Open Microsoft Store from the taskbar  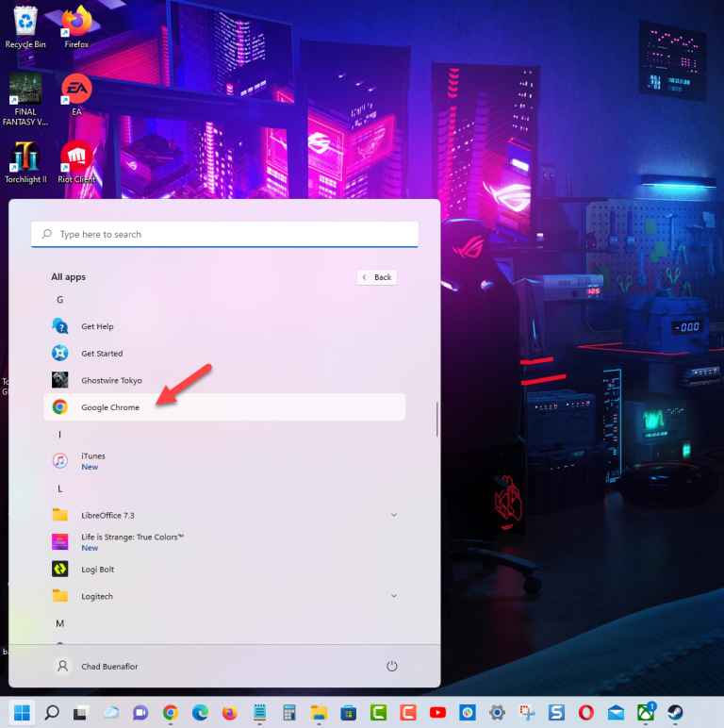coord(349,712)
